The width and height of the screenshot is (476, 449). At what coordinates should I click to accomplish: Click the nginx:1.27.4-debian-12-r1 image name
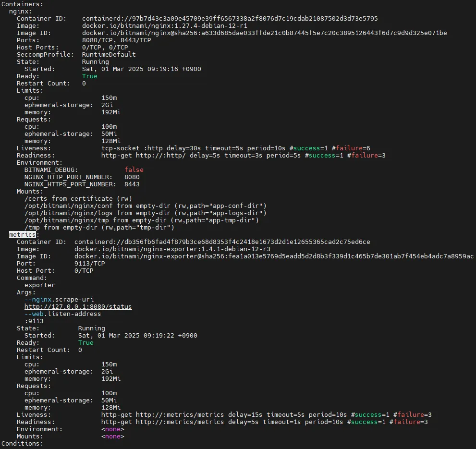pos(165,26)
